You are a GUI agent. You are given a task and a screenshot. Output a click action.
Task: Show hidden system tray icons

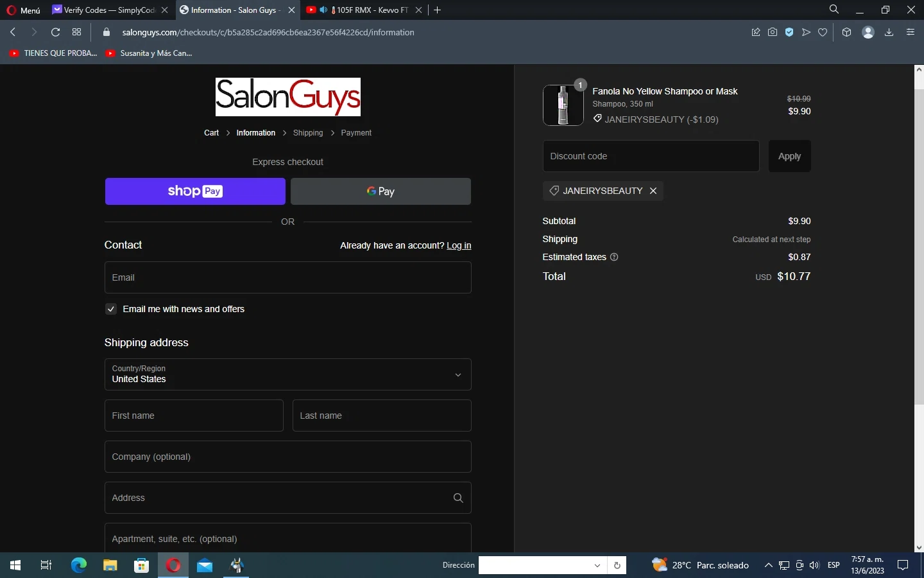768,565
